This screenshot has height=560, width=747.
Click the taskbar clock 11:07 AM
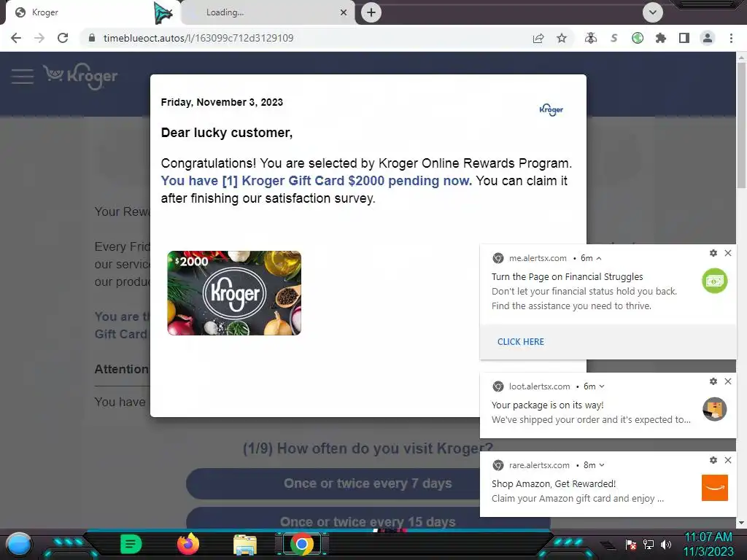click(x=708, y=537)
